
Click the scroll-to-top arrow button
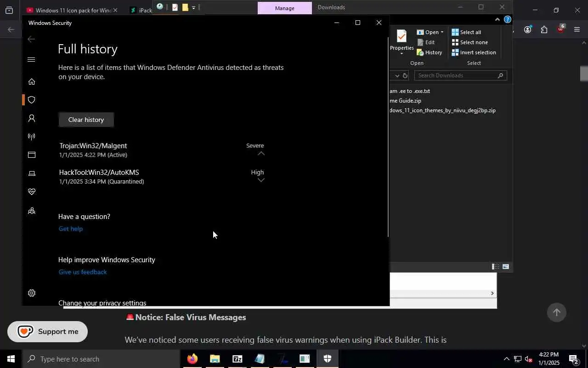(x=556, y=312)
